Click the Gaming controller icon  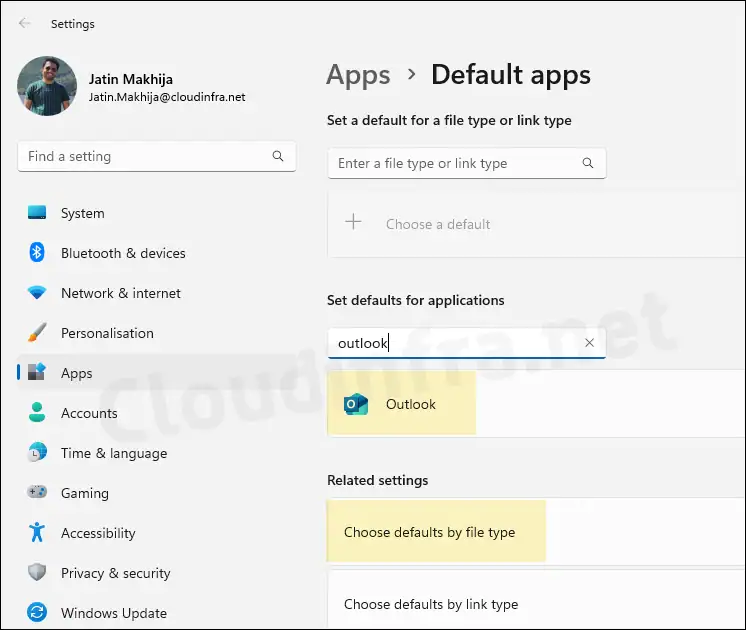click(37, 492)
